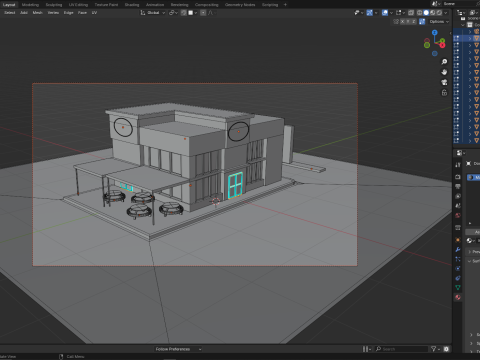
Task: Open the Material properties tab
Action: 458,297
